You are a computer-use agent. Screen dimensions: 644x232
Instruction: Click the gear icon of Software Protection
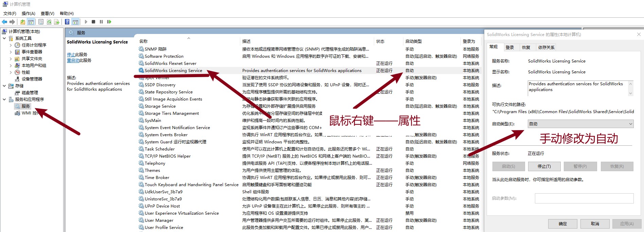141,56
